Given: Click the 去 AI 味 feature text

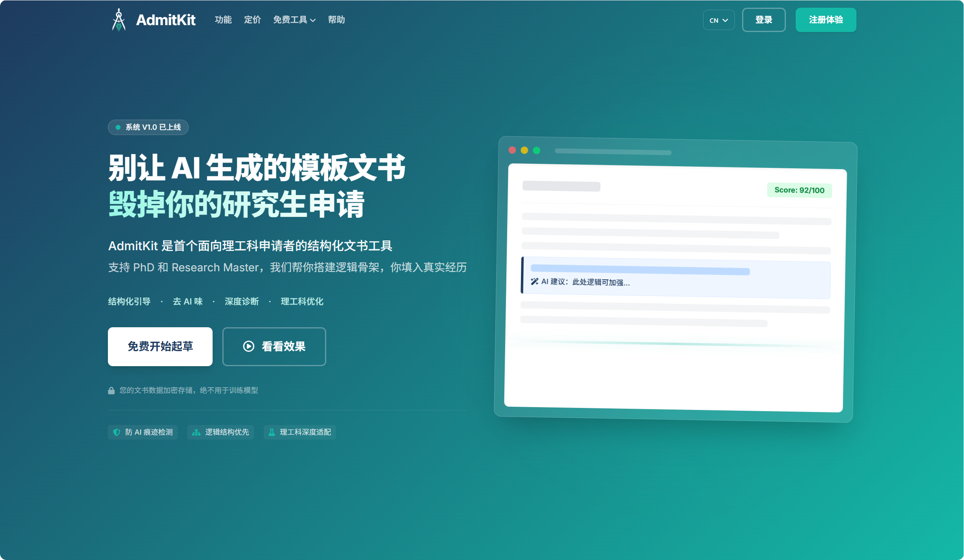Looking at the screenshot, I should tap(188, 302).
